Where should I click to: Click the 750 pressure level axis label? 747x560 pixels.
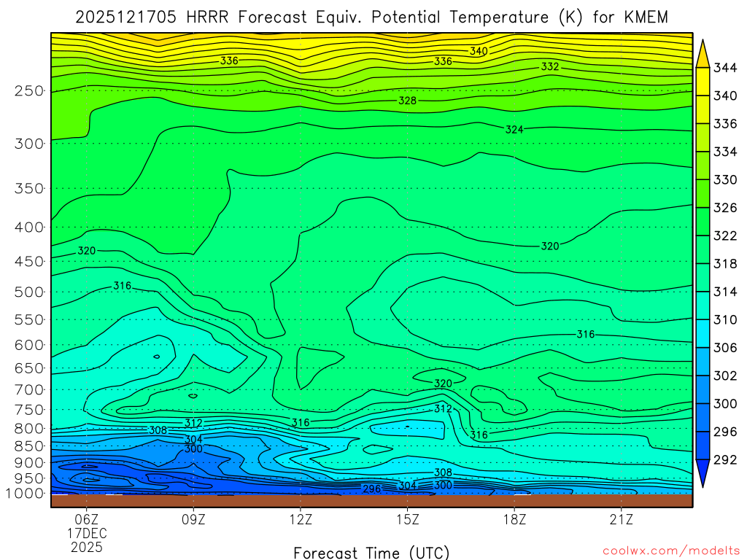point(29,410)
